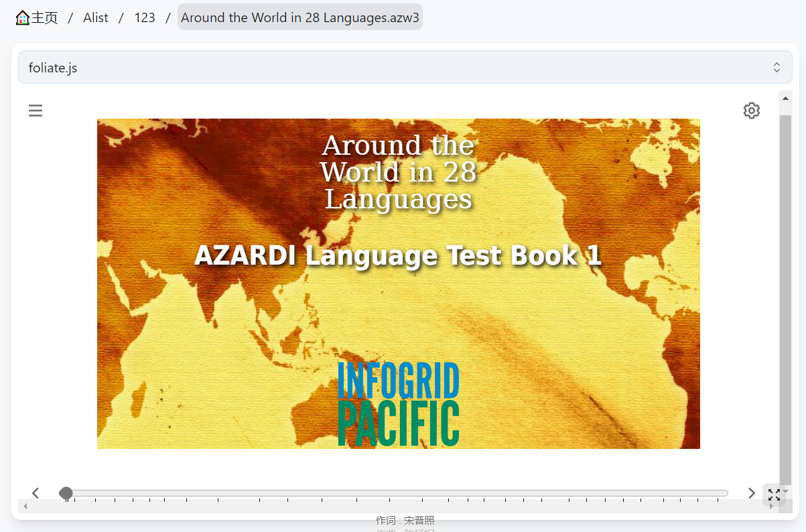
Task: Click the 主页 breadcrumb text
Action: 44,18
